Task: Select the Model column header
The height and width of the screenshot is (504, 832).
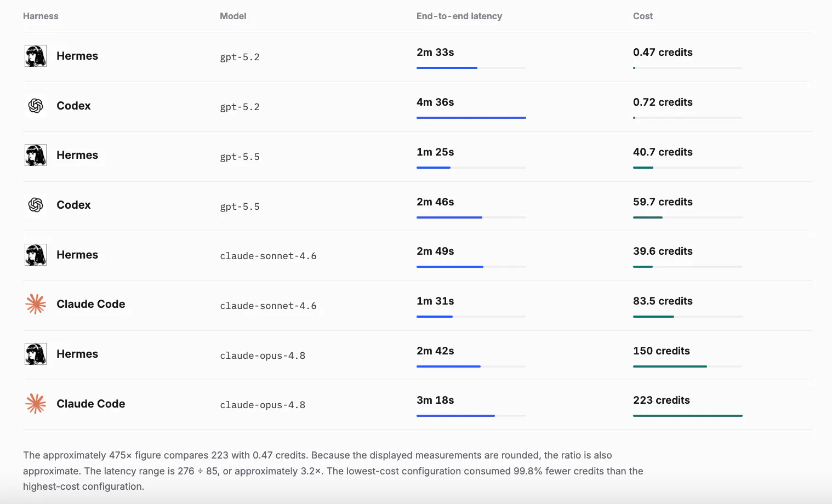Action: 233,16
